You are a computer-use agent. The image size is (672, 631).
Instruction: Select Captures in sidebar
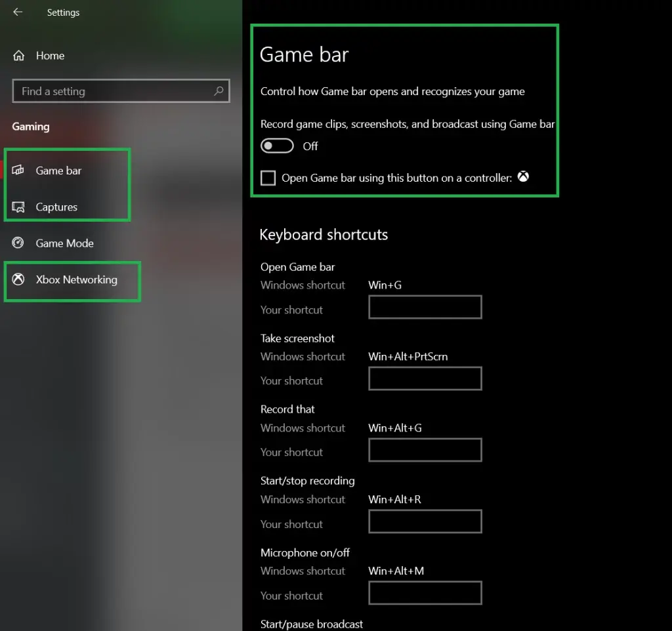tap(56, 207)
